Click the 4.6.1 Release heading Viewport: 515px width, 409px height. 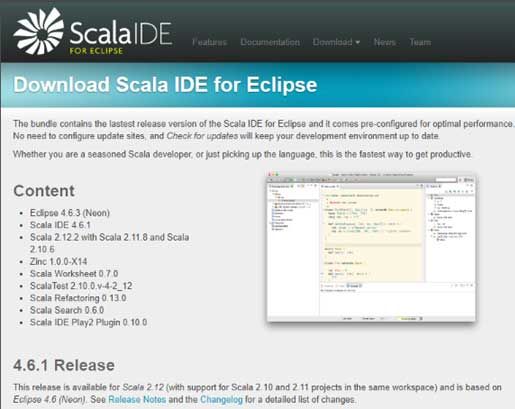pos(64,365)
